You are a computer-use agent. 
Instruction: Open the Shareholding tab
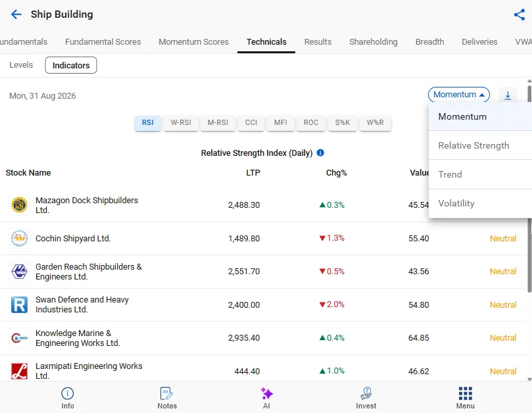(x=374, y=41)
